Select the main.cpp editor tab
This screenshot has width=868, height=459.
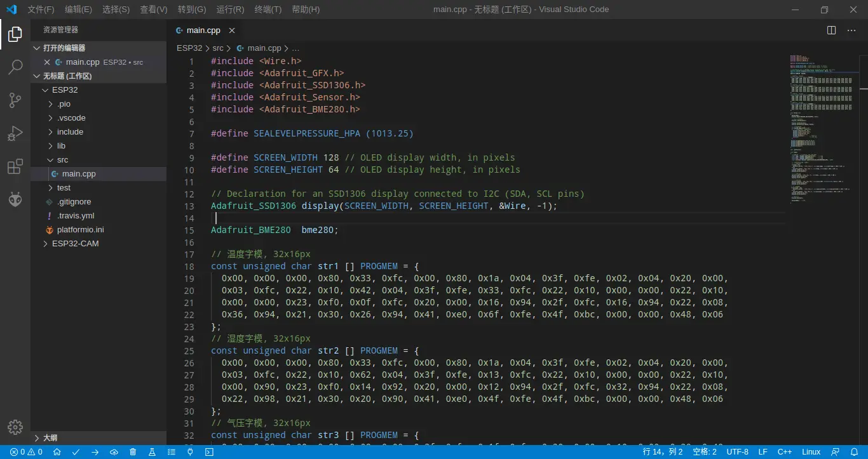[x=203, y=30]
